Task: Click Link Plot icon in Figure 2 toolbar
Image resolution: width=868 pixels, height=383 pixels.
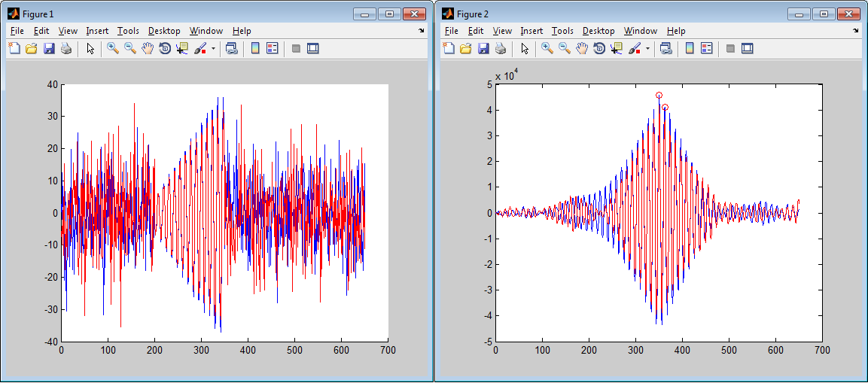Action: click(x=665, y=48)
